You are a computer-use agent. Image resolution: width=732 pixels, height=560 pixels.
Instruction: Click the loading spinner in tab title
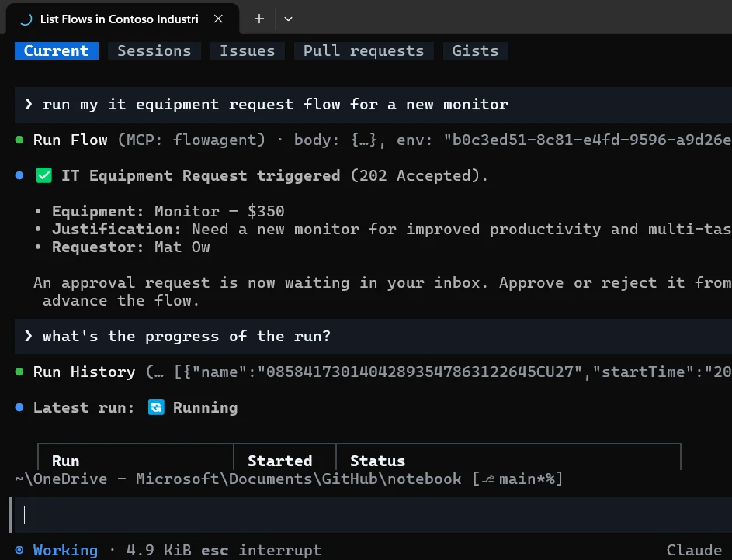(x=26, y=19)
